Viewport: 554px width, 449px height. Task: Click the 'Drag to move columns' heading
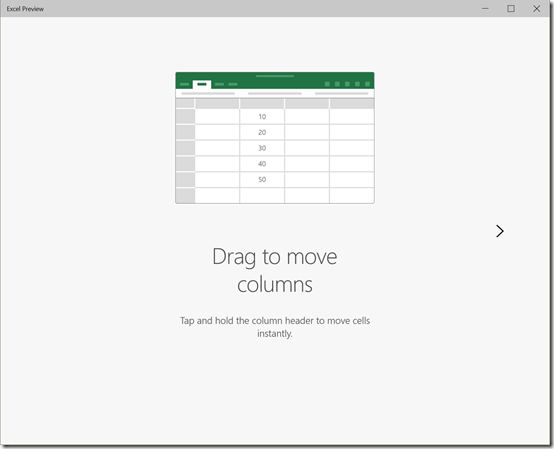(275, 270)
